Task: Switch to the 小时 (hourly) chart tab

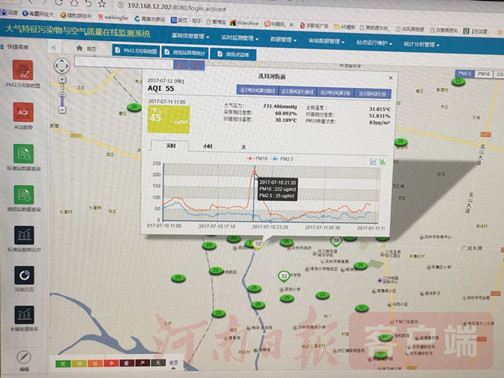Action: 207,146
